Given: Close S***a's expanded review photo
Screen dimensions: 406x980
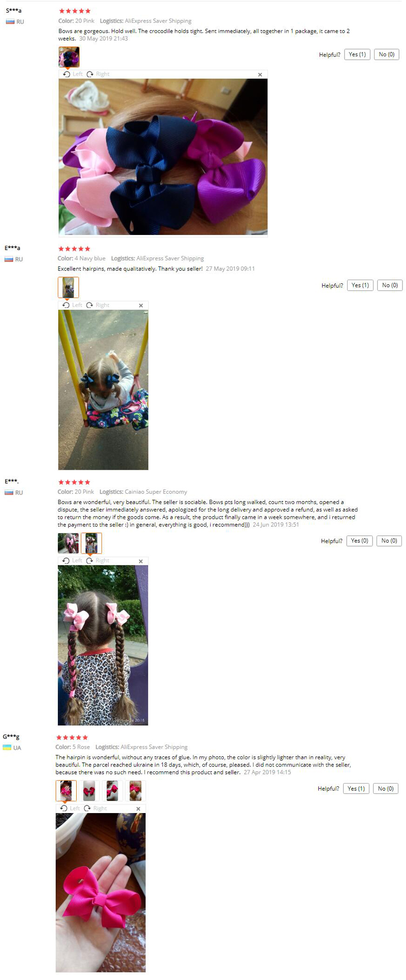Looking at the screenshot, I should click(x=260, y=75).
